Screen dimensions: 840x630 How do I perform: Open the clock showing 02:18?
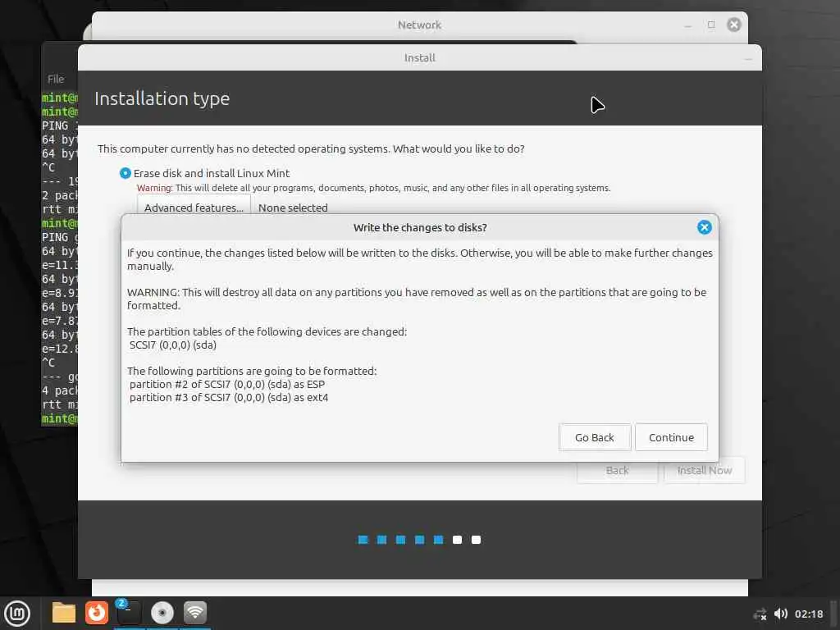click(x=808, y=614)
